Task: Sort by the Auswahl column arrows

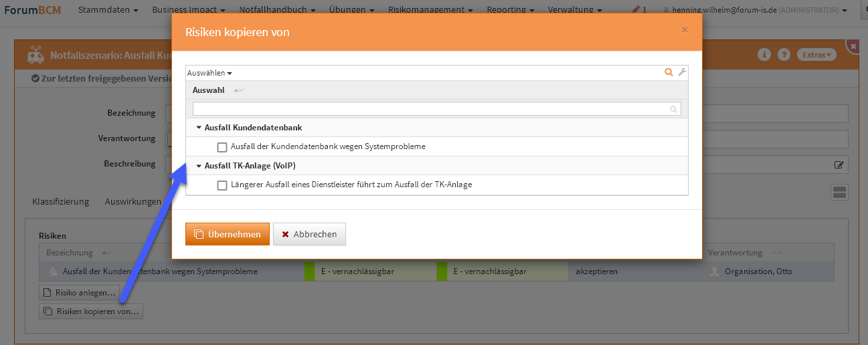Action: coord(238,90)
